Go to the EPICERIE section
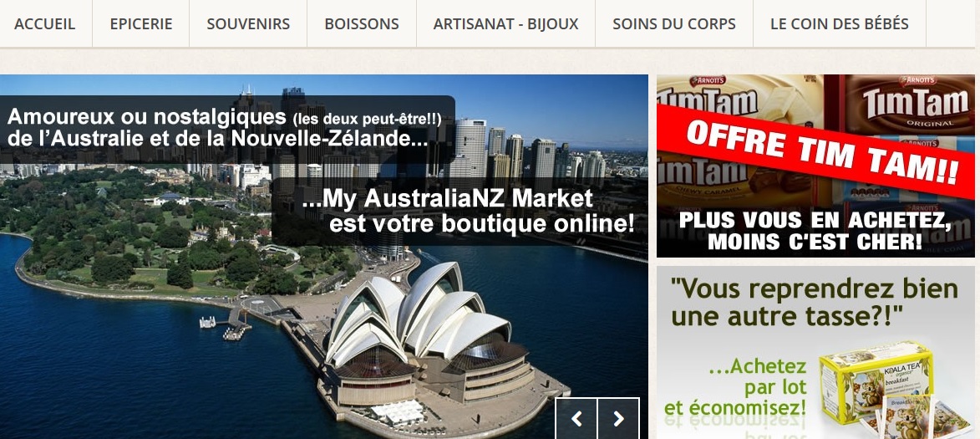 pos(140,23)
